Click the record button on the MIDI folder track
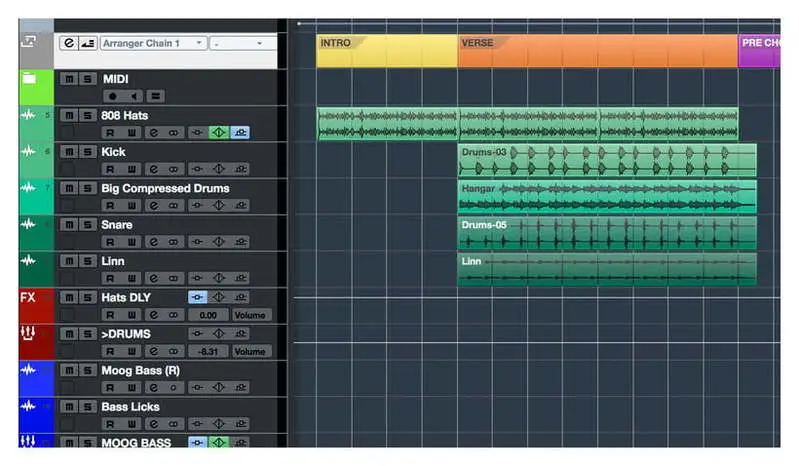Image resolution: width=799 pixels, height=466 pixels. (112, 96)
